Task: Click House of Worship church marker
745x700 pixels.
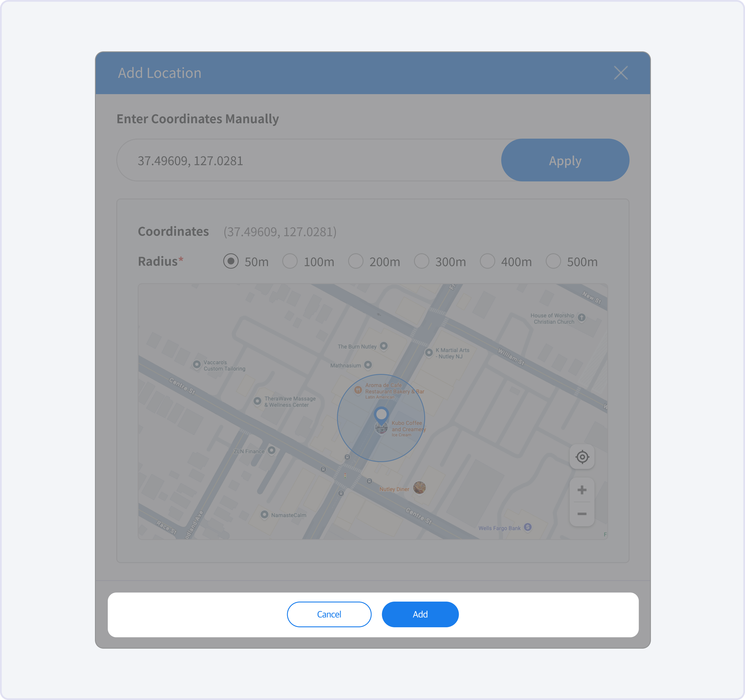Action: pyautogui.click(x=581, y=317)
